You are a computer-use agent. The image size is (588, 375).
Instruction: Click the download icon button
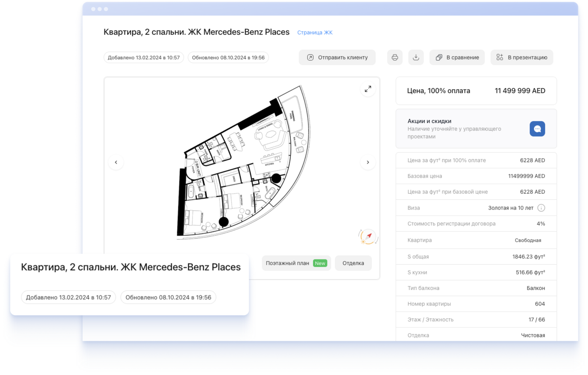(x=416, y=57)
